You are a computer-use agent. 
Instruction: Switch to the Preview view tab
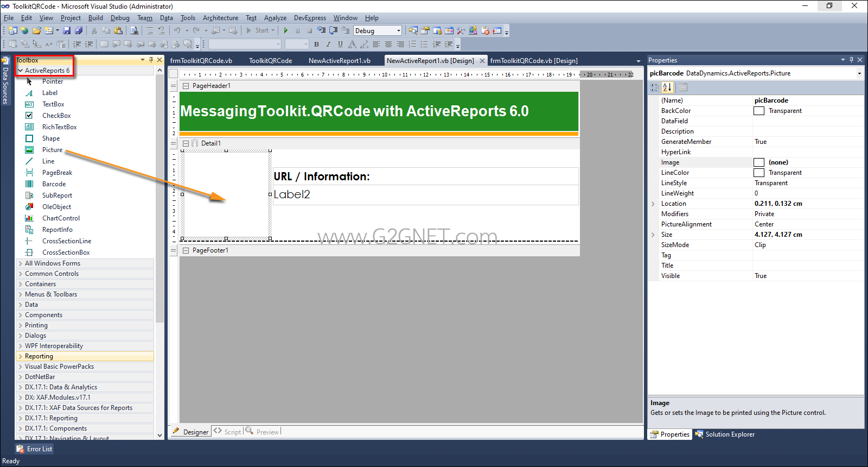tap(263, 432)
